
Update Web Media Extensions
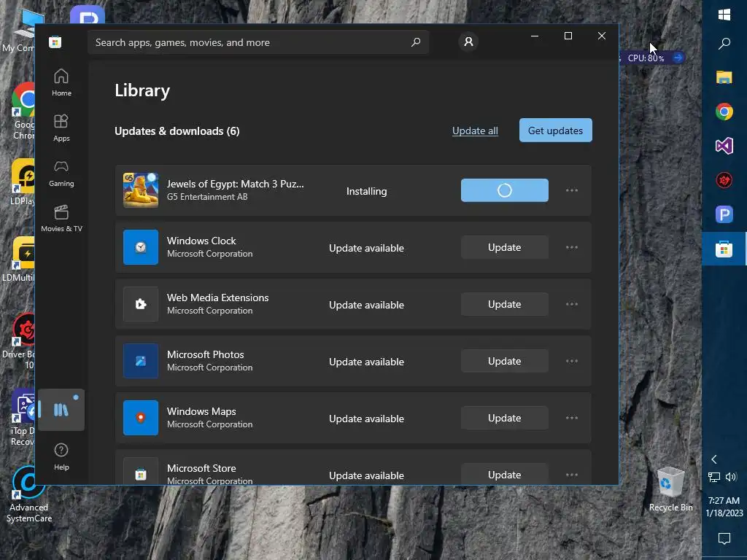click(505, 304)
